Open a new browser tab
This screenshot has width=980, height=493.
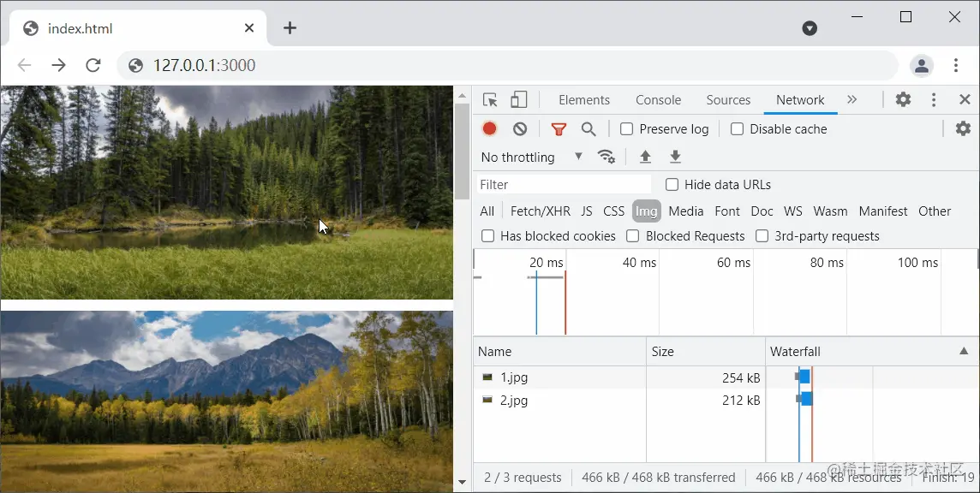[x=290, y=27]
